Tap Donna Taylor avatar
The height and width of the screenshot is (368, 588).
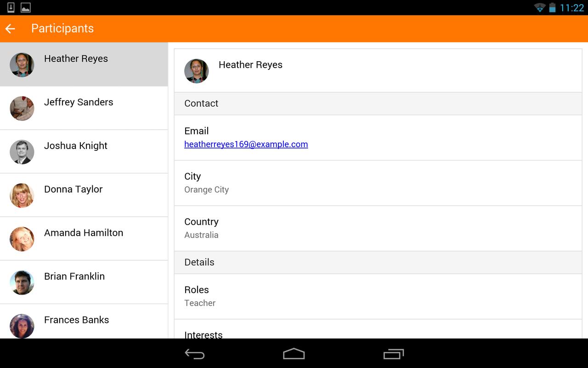pos(22,195)
